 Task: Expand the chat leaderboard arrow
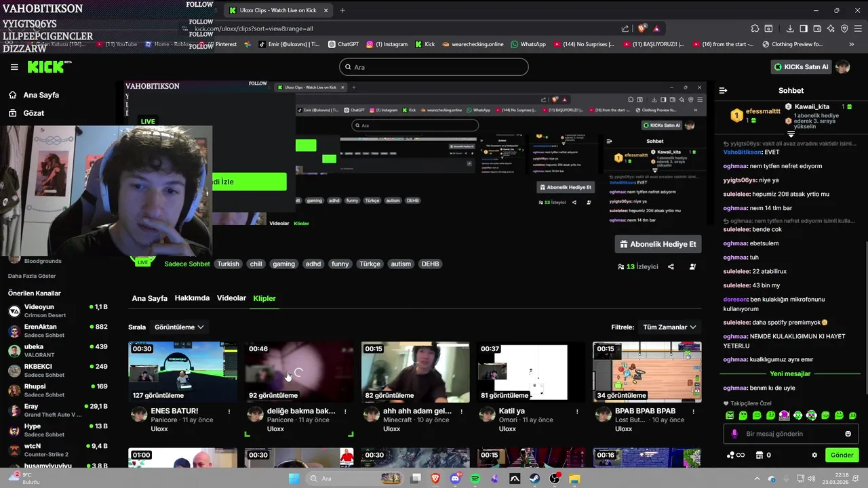(791, 134)
